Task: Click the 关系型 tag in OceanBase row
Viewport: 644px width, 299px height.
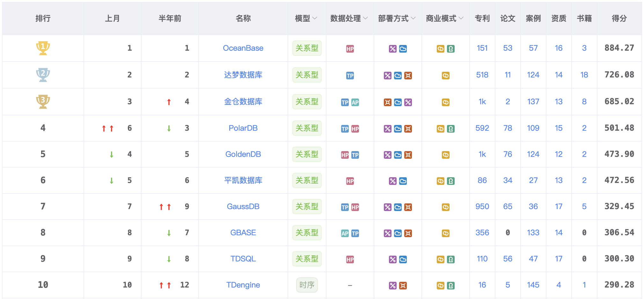Action: 307,48
